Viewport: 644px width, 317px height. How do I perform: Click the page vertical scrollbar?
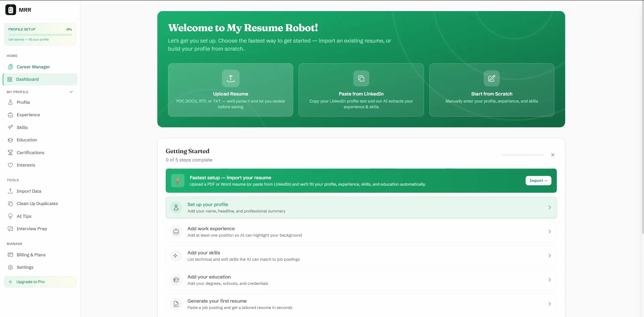pos(642,117)
